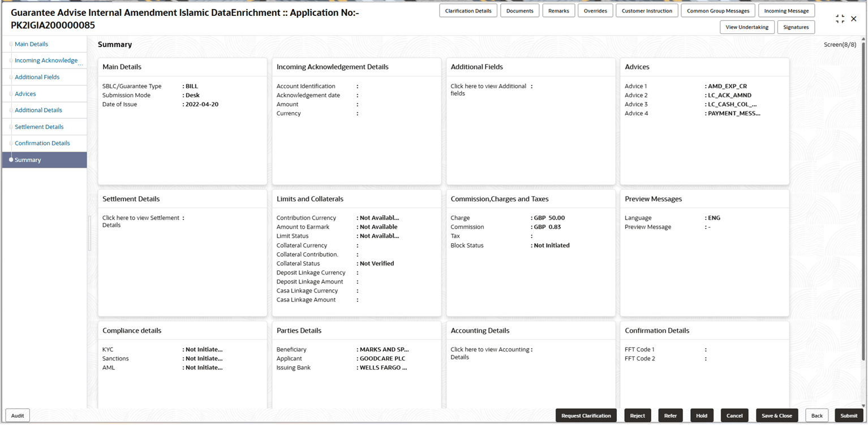Click Request Clarification
The image size is (868, 425).
pos(586,416)
